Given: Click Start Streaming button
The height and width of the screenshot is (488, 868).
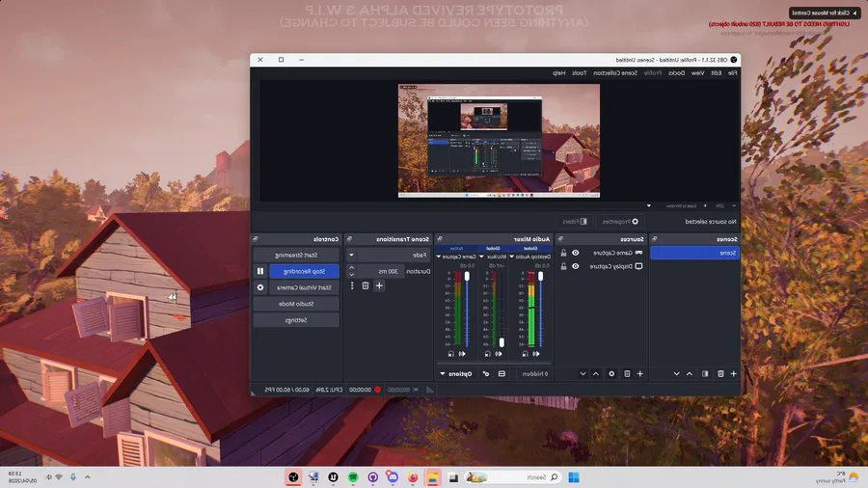Looking at the screenshot, I should pyautogui.click(x=296, y=255).
